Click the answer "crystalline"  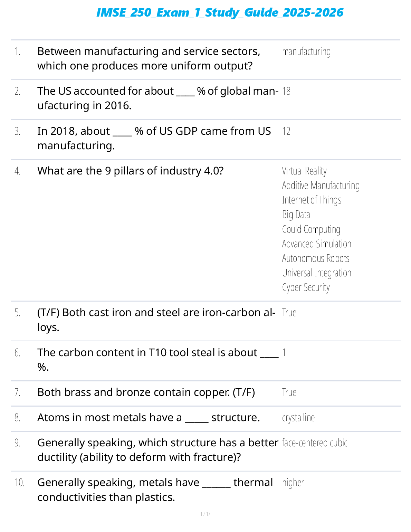coord(298,418)
